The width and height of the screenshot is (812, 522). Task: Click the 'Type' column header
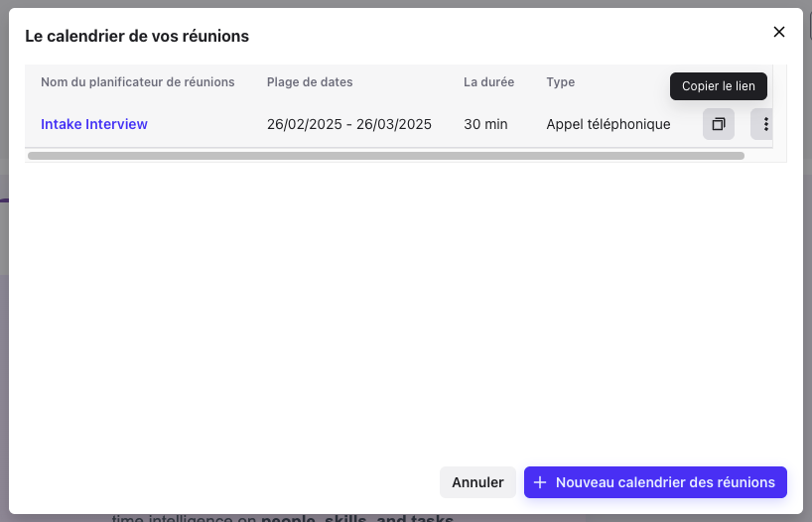[560, 82]
